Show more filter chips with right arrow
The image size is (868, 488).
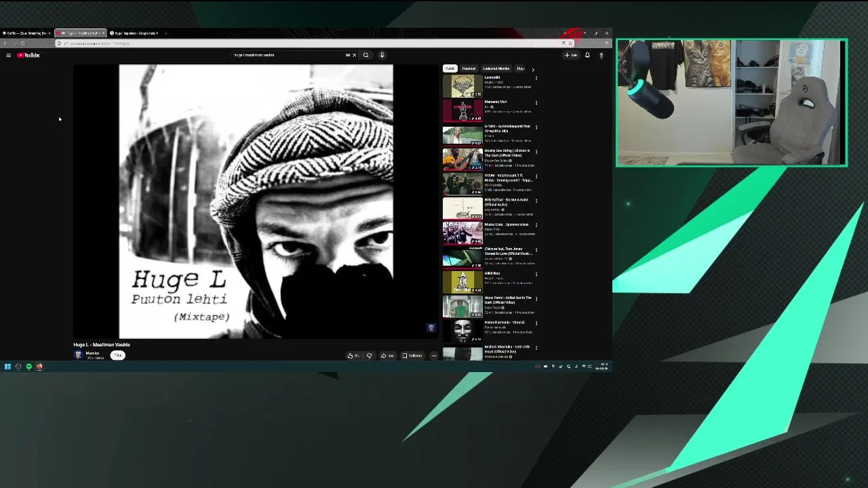(x=533, y=69)
